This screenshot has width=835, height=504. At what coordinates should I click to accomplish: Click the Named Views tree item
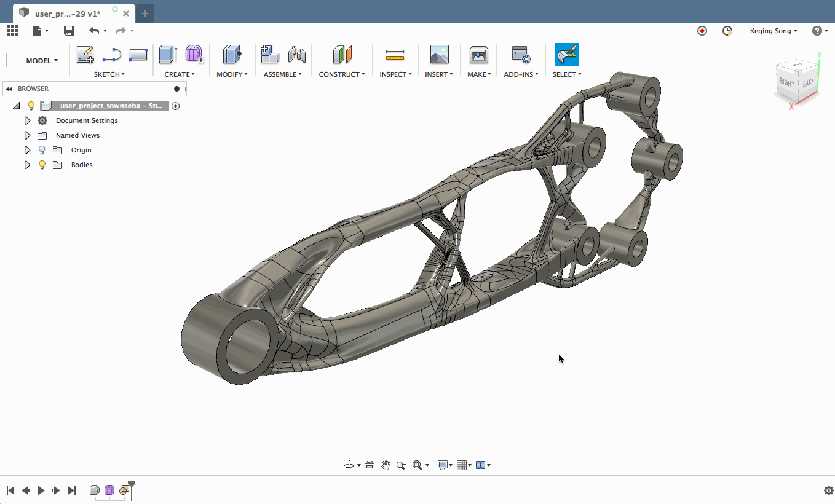pyautogui.click(x=77, y=135)
